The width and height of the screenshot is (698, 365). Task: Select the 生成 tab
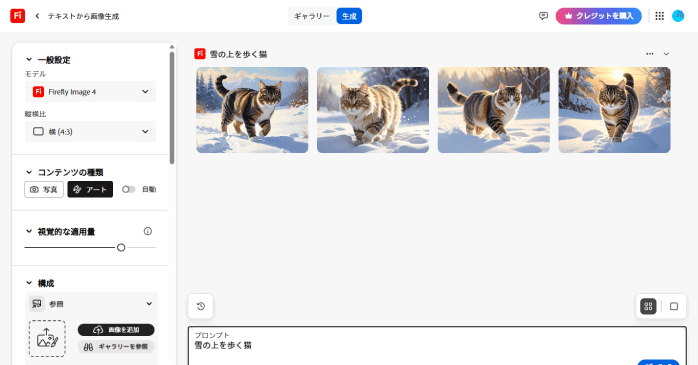coord(349,16)
